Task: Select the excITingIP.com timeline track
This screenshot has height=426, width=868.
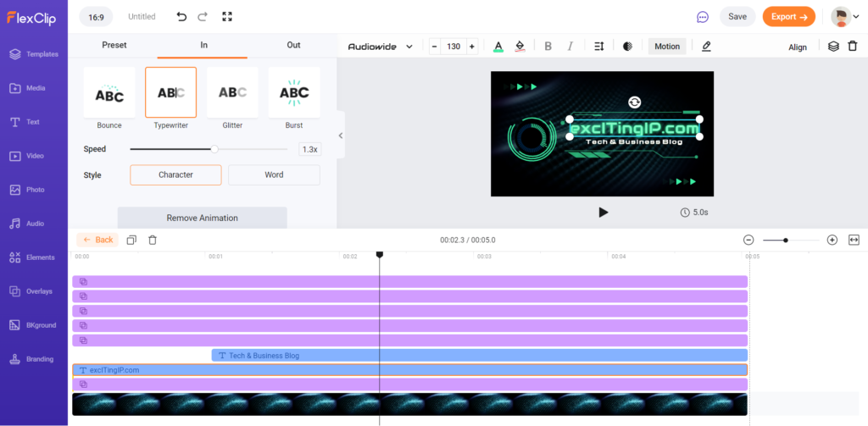Action: 409,370
